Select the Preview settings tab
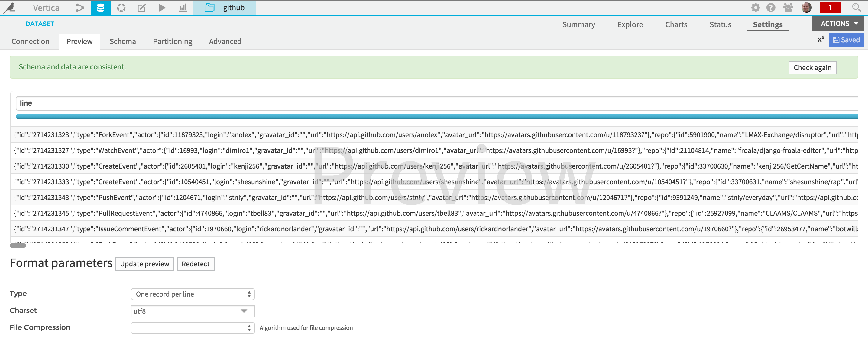The width and height of the screenshot is (868, 354). click(x=79, y=41)
